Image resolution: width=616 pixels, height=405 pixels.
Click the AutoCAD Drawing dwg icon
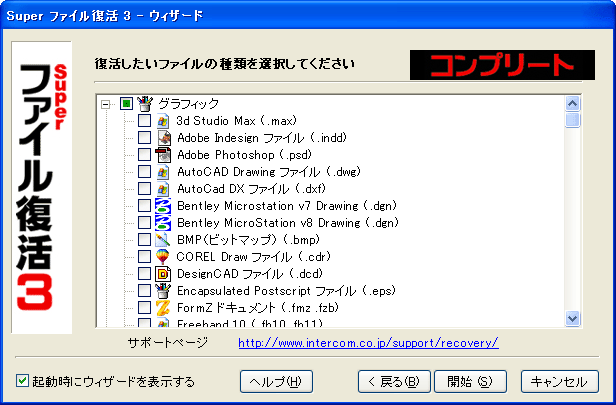pos(163,172)
